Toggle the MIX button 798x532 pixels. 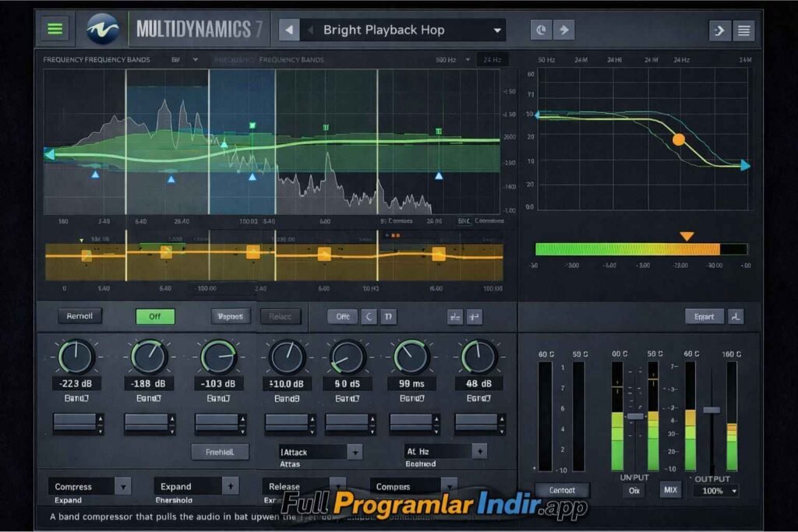tap(669, 490)
